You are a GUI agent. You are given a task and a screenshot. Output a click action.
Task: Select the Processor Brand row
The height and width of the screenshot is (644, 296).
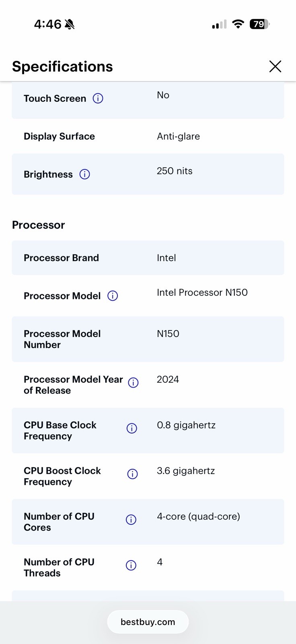point(148,258)
